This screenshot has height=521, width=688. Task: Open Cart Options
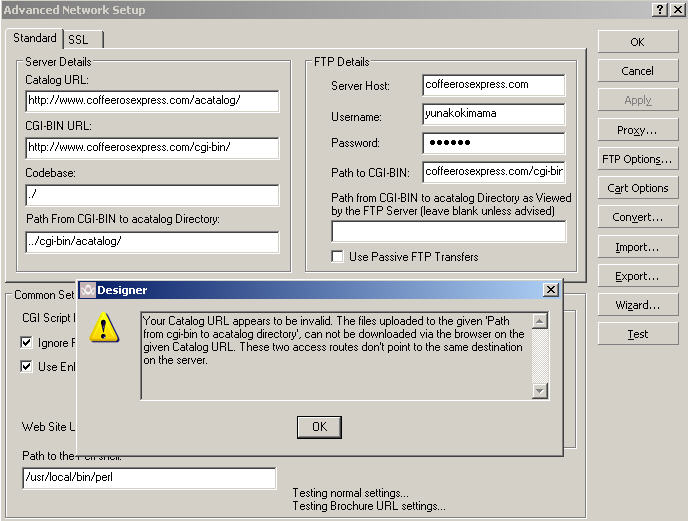637,188
